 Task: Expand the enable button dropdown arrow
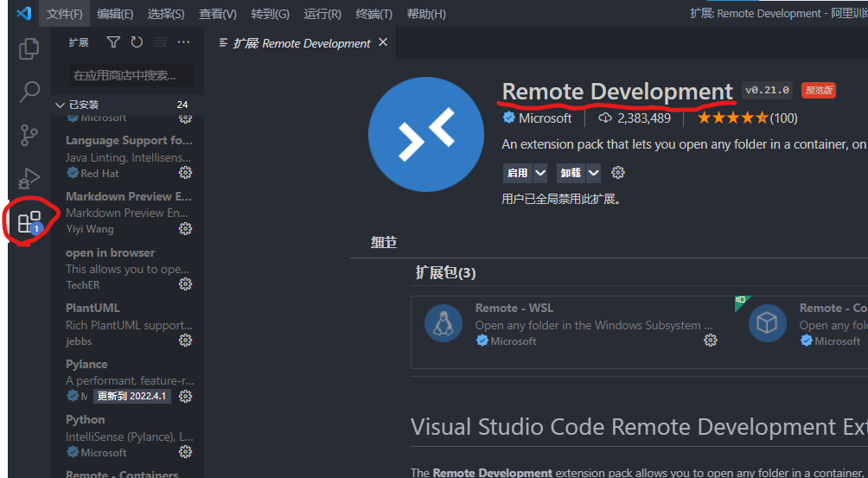(x=540, y=173)
